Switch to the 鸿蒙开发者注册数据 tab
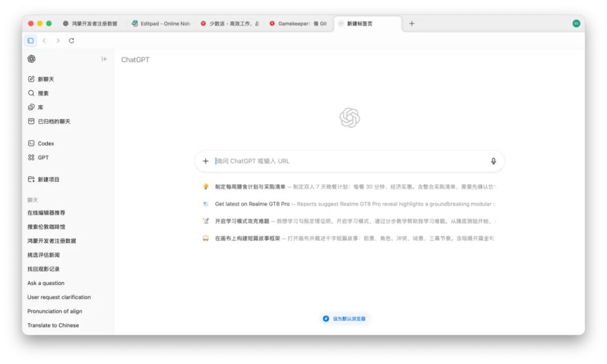Viewport: 607px width, 364px height. pyautogui.click(x=90, y=24)
